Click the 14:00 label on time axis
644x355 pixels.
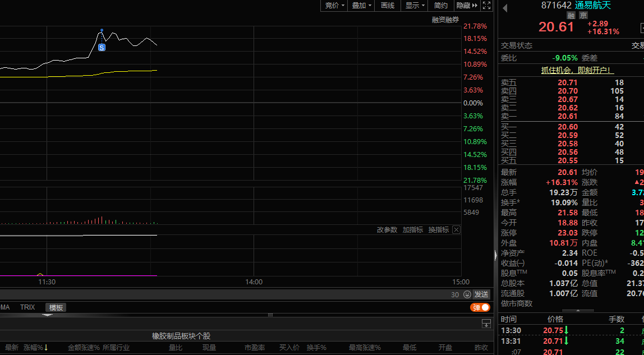pos(254,282)
